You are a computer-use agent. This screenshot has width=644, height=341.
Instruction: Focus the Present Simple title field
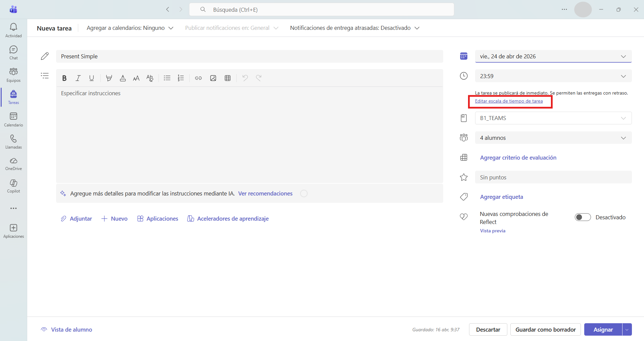coord(249,56)
